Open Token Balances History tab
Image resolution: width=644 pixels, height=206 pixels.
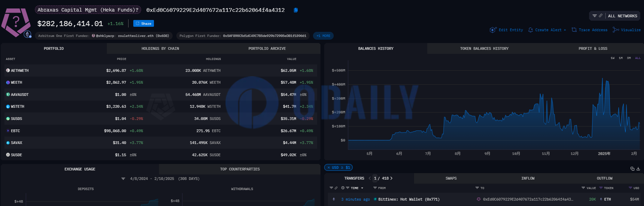484,48
